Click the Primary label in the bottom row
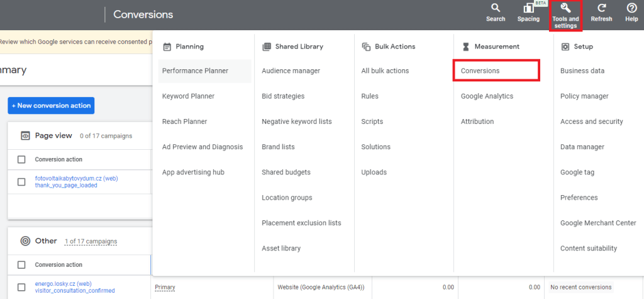The height and width of the screenshot is (299, 644). (165, 287)
